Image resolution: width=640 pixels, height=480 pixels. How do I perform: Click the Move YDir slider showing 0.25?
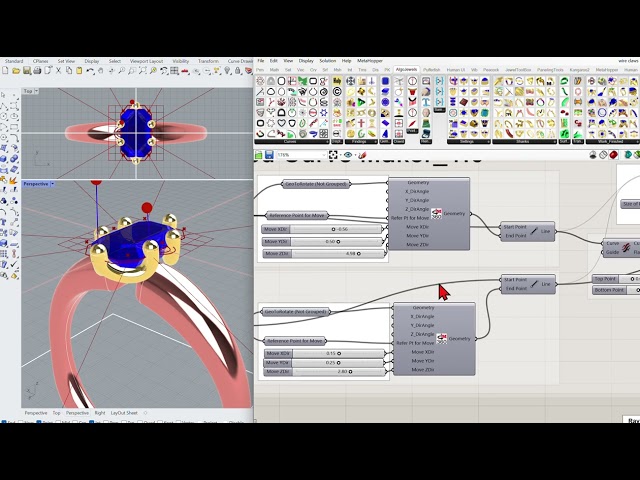[324, 362]
